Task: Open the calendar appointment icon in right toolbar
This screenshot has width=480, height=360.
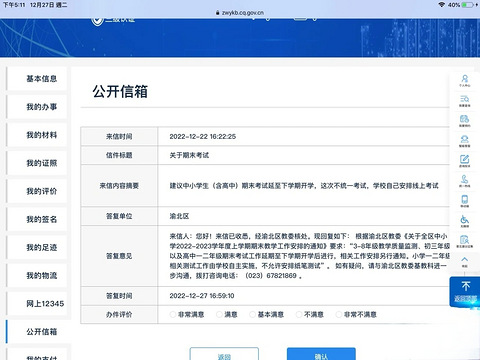Action: coord(465,121)
